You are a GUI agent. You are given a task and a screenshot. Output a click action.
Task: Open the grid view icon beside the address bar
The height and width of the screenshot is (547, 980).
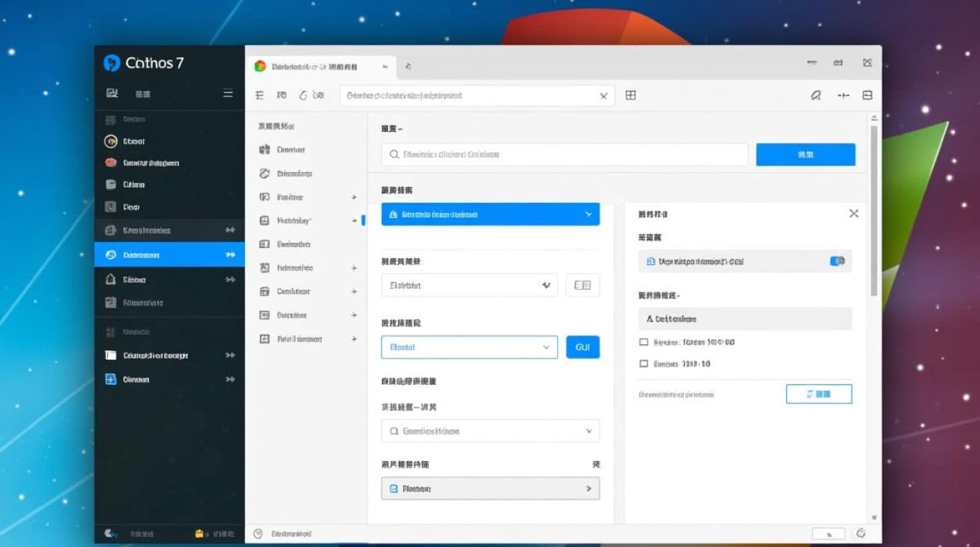[631, 95]
